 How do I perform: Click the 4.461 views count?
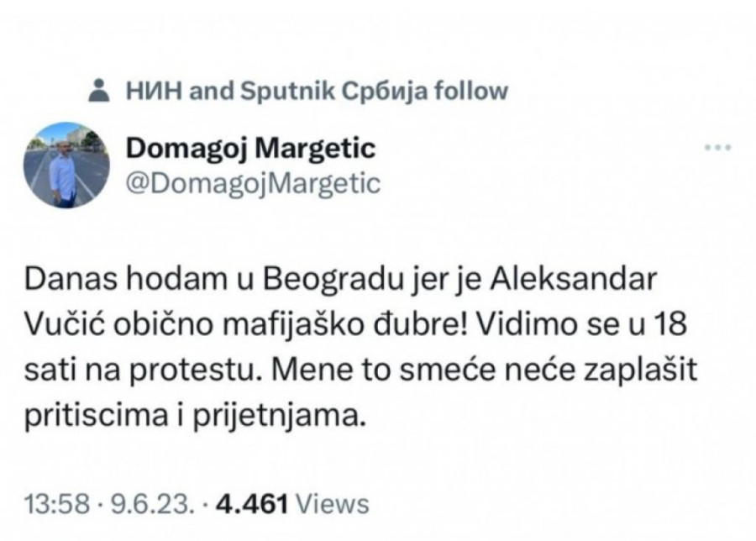[251, 504]
